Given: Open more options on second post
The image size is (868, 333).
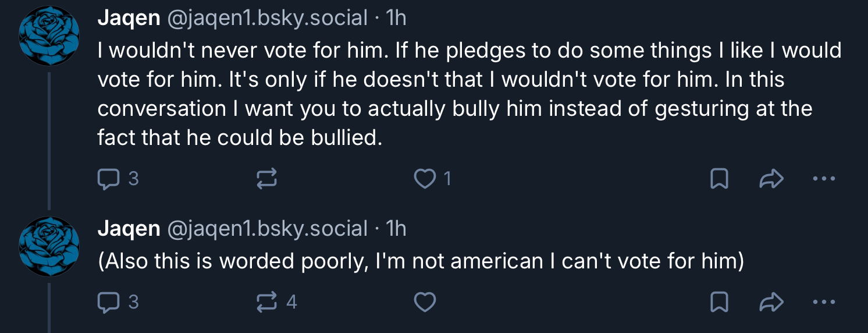Looking at the screenshot, I should click(x=824, y=302).
